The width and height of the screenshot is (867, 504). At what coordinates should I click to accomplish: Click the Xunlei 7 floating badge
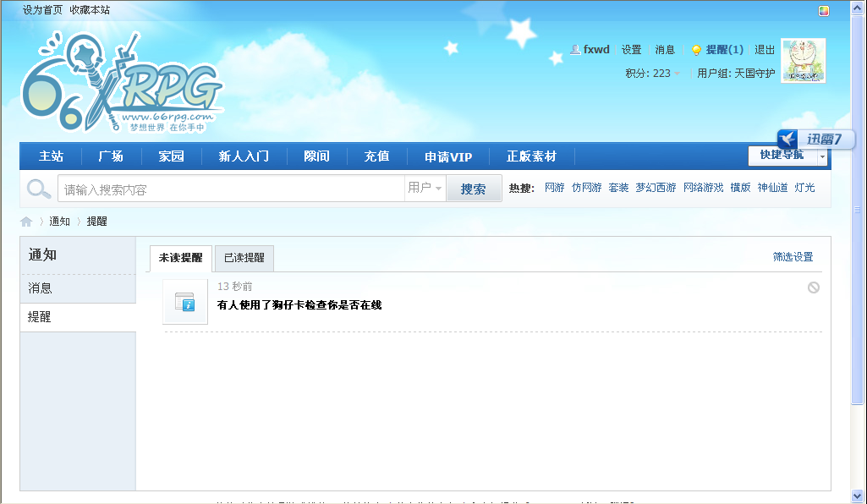point(816,139)
